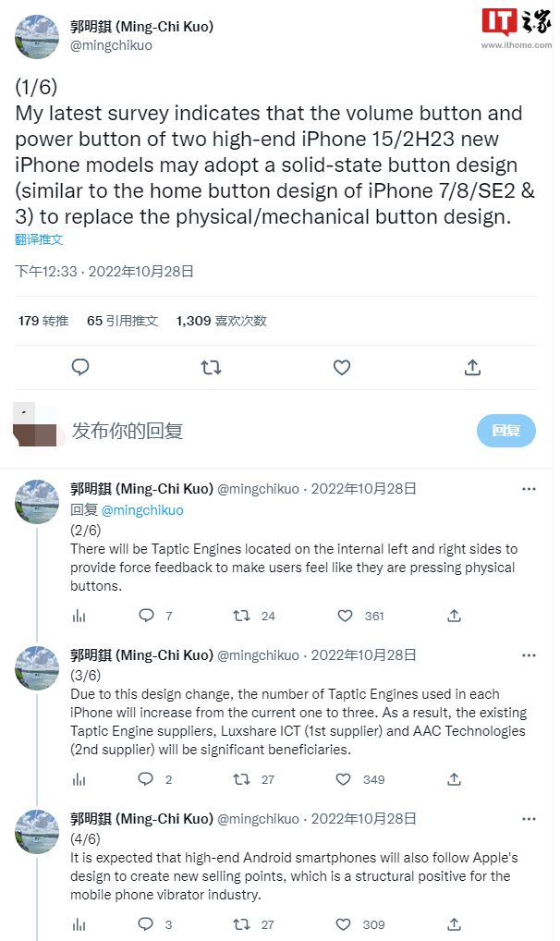
Task: Like the main (1/6) tweet
Action: click(x=342, y=367)
